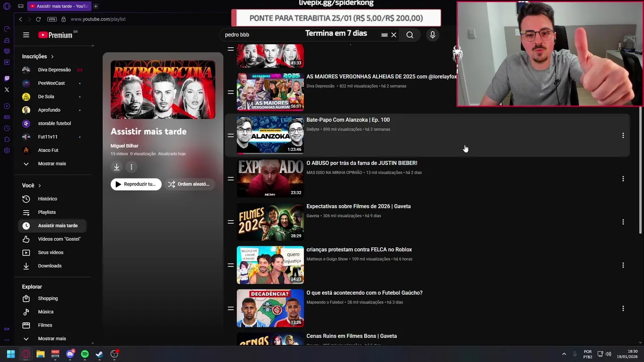Click the padlock site info icon
Viewport: 644px width, 362px height.
click(x=63, y=19)
